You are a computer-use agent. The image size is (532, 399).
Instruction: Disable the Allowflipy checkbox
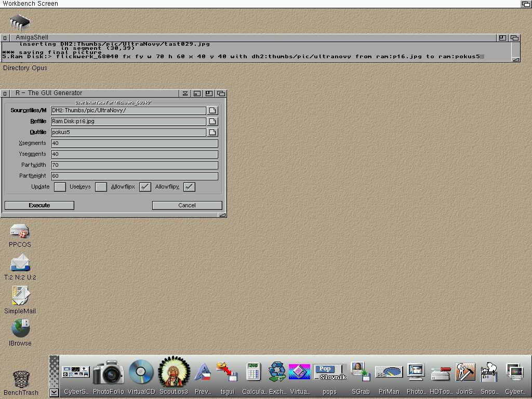click(x=189, y=187)
